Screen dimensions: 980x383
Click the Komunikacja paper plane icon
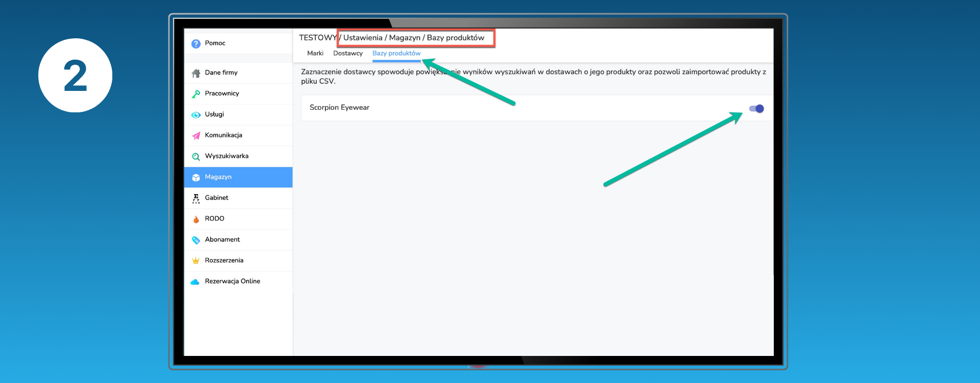[195, 136]
